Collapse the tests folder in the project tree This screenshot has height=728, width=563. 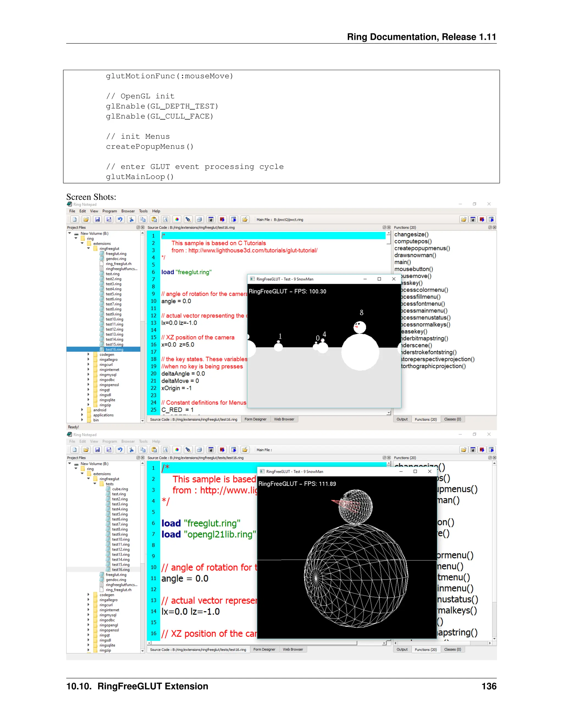(x=95, y=483)
